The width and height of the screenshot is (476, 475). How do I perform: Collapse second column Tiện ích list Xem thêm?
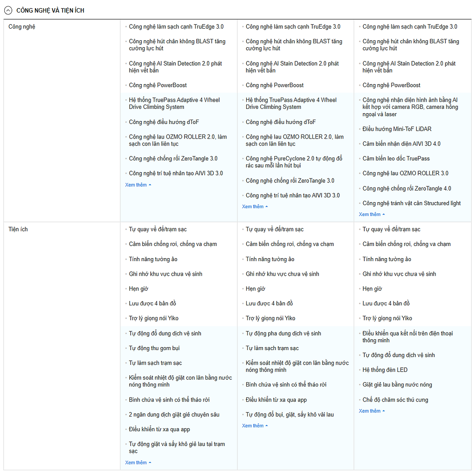coord(255,426)
